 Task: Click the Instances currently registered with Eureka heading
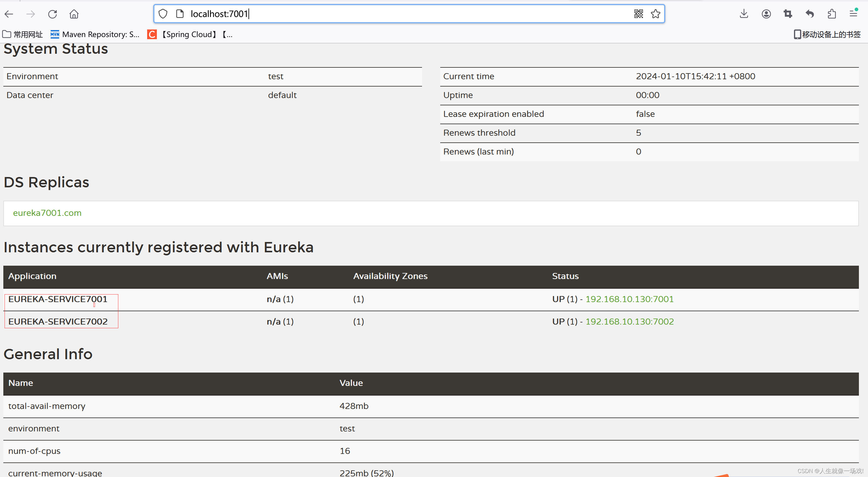point(158,247)
